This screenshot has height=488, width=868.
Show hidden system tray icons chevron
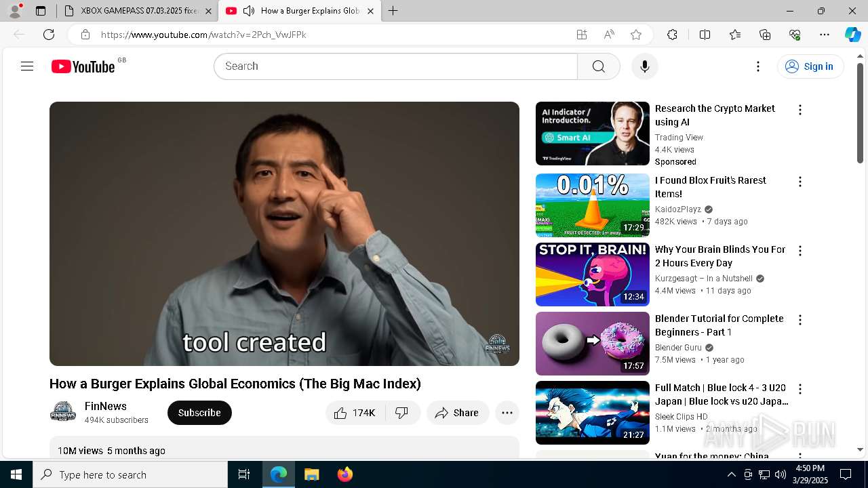click(x=731, y=474)
